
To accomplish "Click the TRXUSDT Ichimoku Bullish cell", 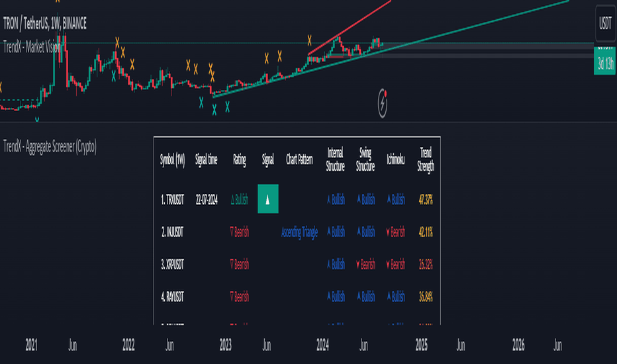I will pos(395,199).
